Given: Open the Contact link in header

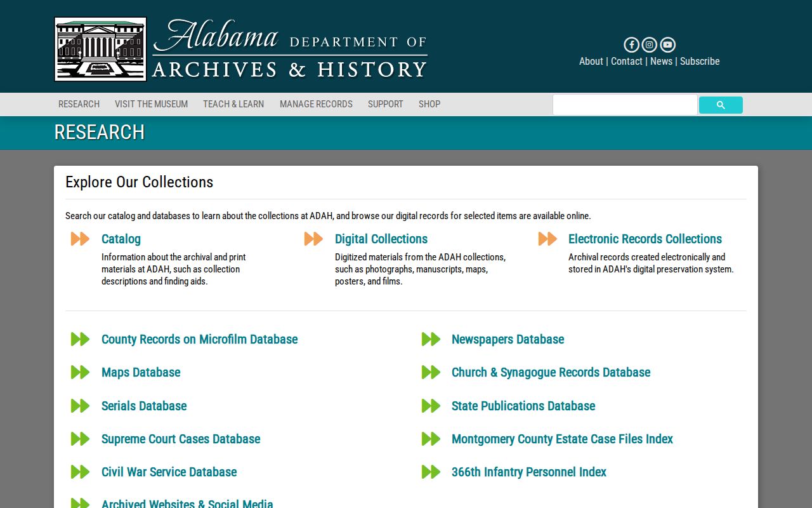Looking at the screenshot, I should (x=627, y=61).
